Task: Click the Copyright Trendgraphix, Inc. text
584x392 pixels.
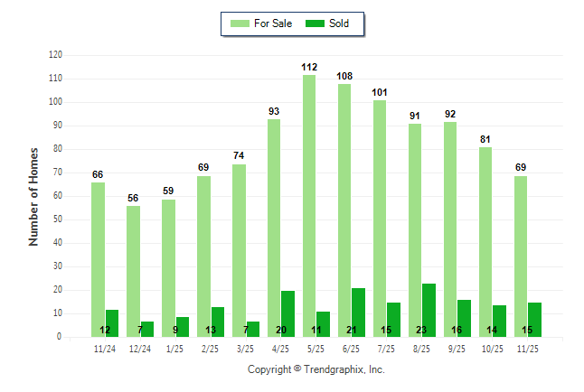Action: pos(316,369)
